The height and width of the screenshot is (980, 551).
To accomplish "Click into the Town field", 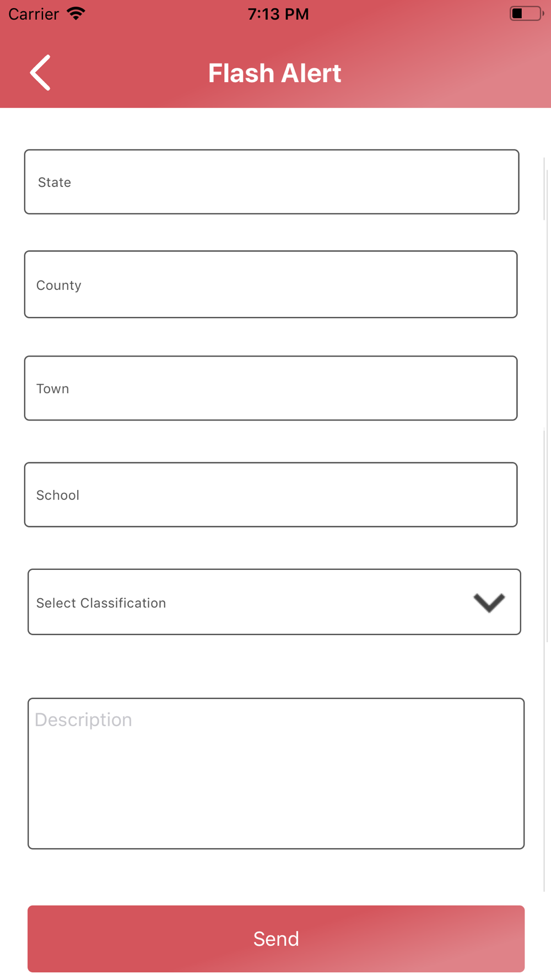I will point(271,388).
